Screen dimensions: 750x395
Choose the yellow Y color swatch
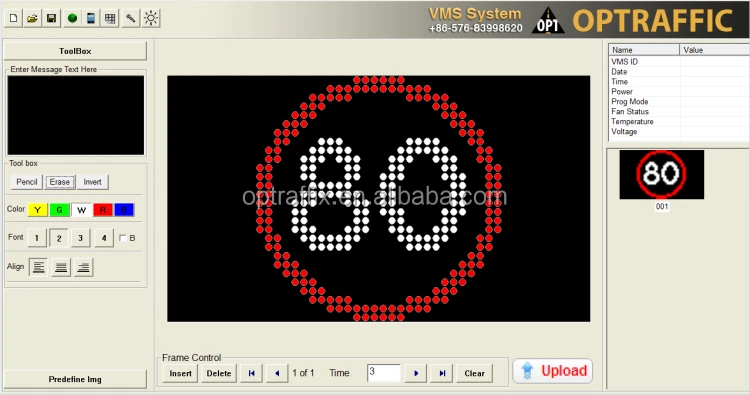[37, 210]
